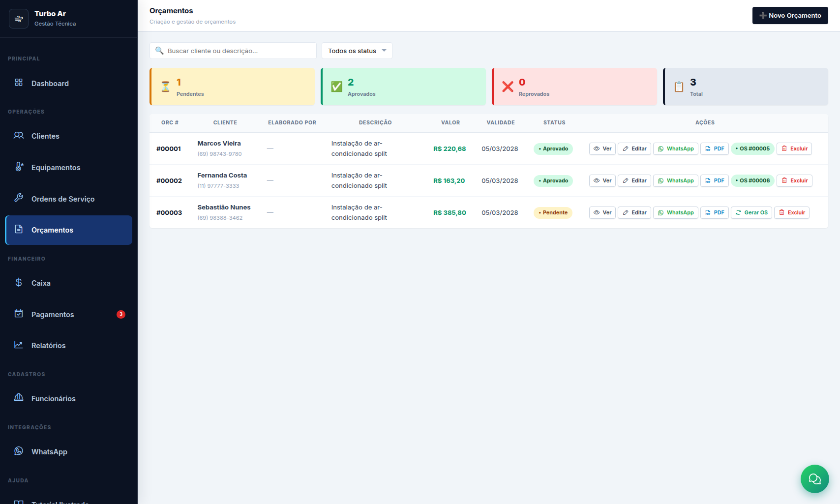Send Fernanda Costa's budget via WhatsApp
This screenshot has height=504, width=840.
point(676,180)
